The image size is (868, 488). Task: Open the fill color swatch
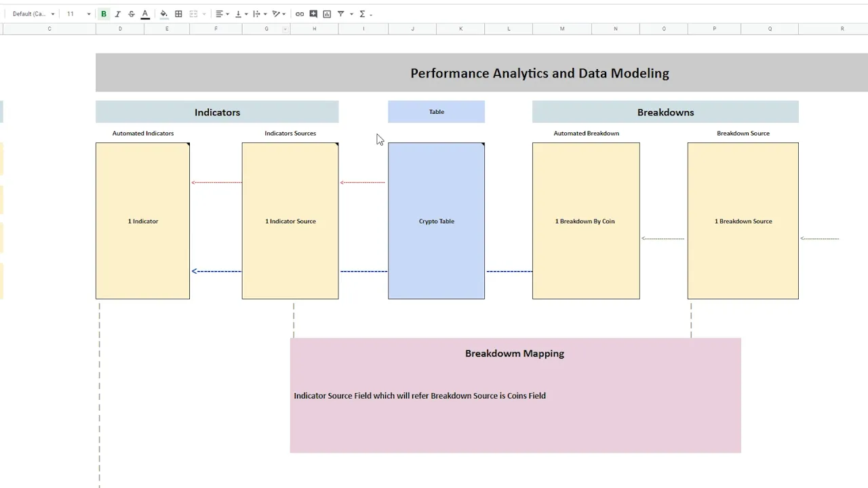(x=163, y=14)
